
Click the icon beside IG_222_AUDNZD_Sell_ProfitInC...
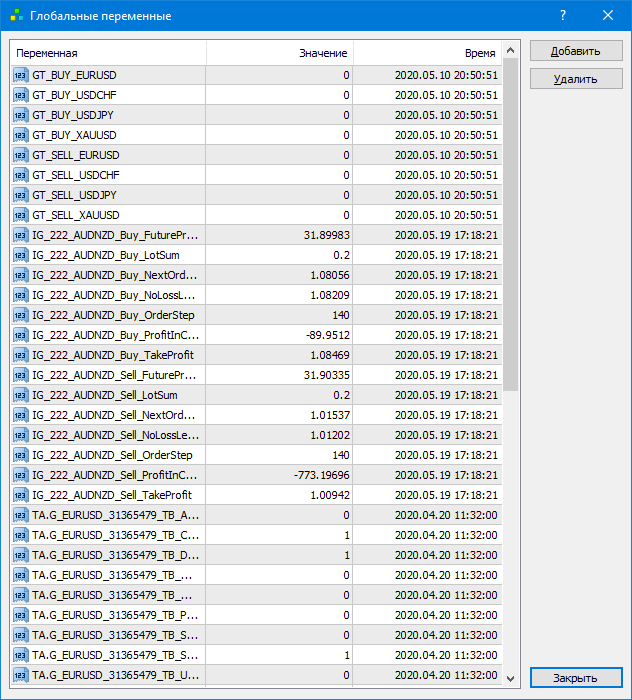[x=21, y=475]
